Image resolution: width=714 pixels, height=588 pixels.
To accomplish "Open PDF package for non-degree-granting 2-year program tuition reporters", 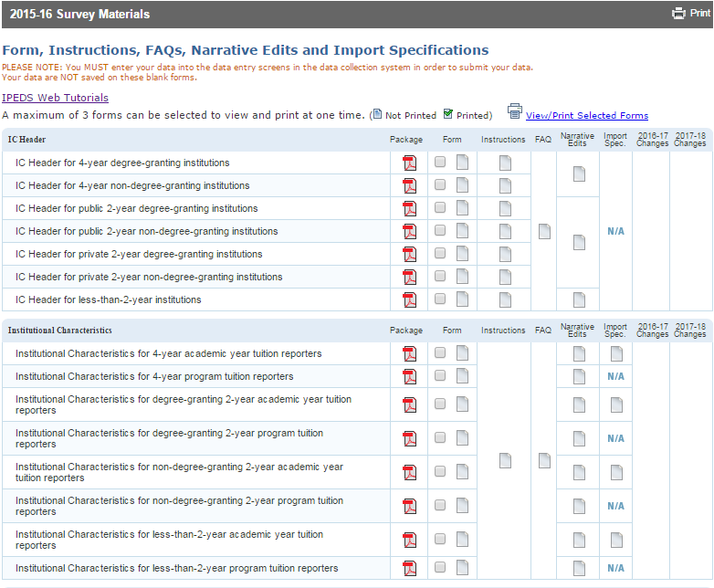I will tap(409, 507).
